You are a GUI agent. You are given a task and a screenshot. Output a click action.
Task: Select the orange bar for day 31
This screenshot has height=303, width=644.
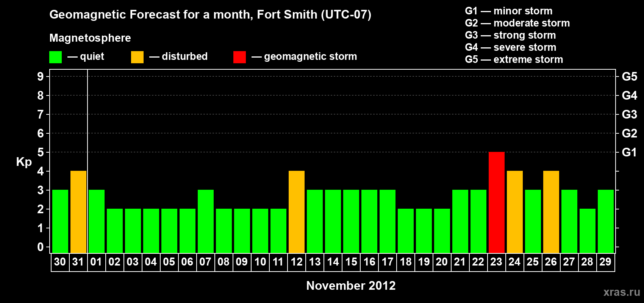pos(78,212)
